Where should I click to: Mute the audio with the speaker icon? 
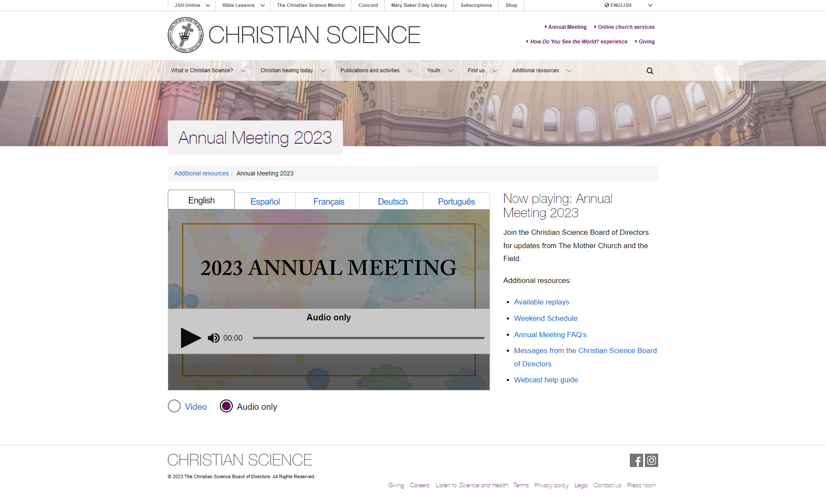tap(213, 338)
